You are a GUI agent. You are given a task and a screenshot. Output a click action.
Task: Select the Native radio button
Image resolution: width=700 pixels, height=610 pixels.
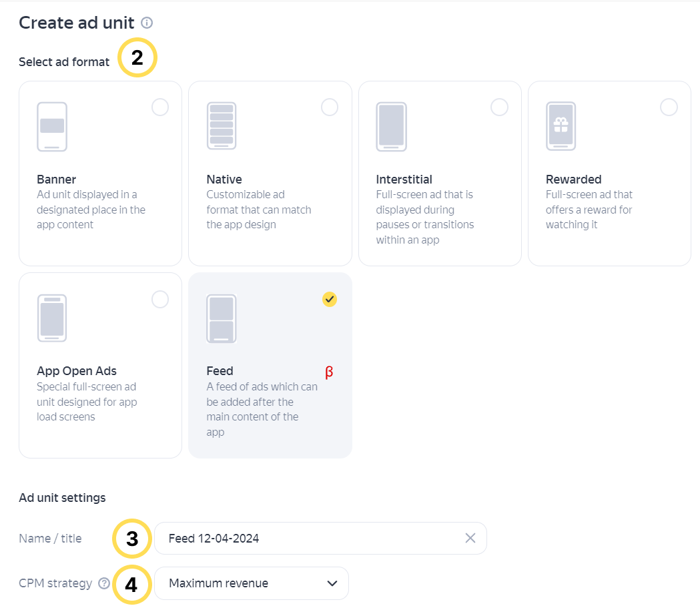(330, 107)
